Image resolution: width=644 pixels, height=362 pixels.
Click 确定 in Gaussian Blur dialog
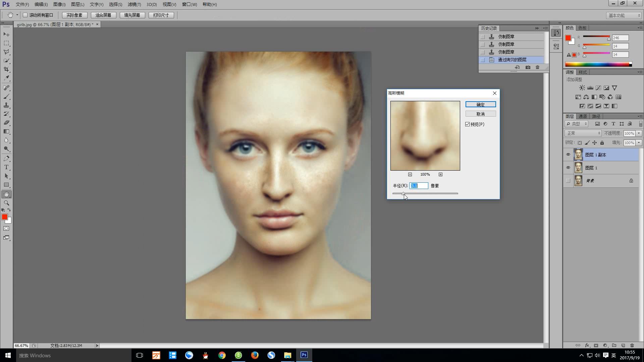[480, 105]
